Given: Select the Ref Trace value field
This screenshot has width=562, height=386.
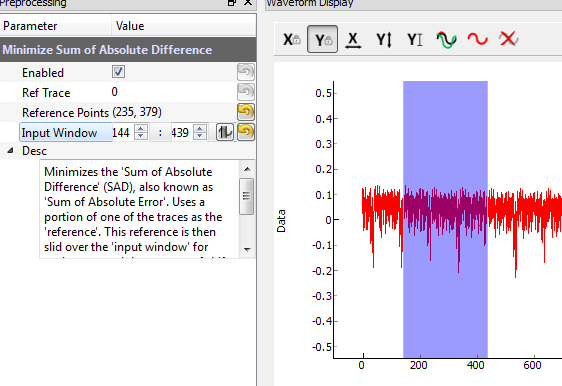Looking at the screenshot, I should [173, 92].
